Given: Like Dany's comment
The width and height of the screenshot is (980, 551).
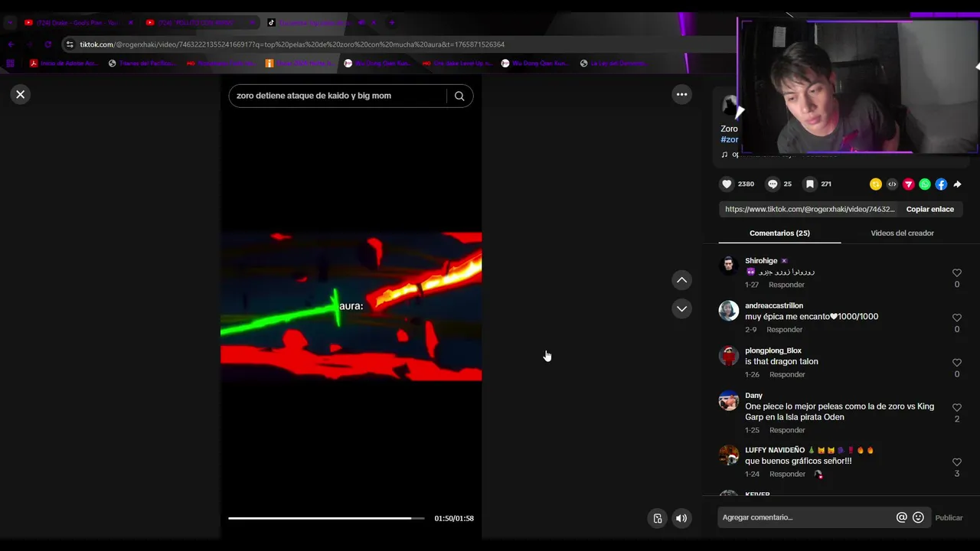Looking at the screenshot, I should click(x=957, y=407).
